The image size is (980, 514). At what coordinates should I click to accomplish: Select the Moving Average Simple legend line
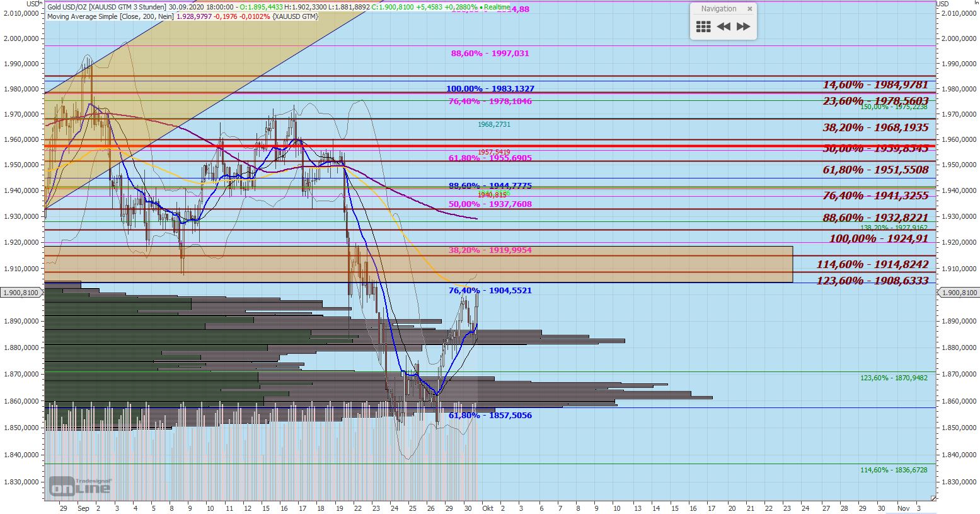coord(183,16)
